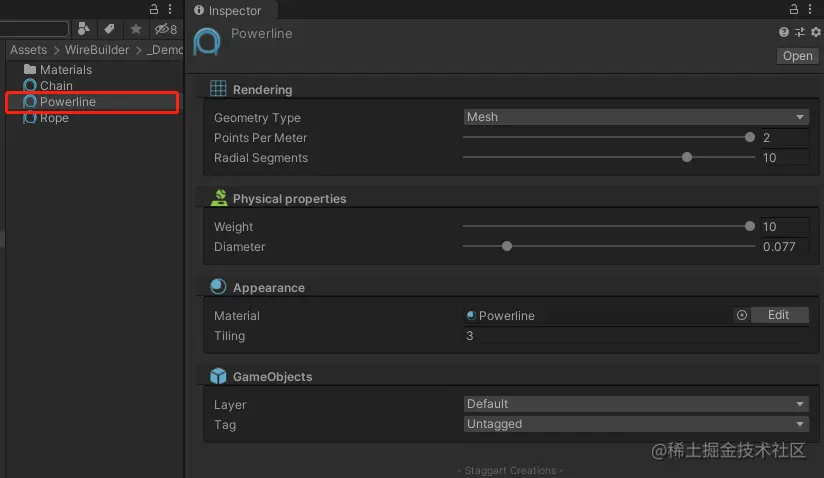824x478 pixels.
Task: Expand the Tag dropdown showing Untagged
Action: 636,424
